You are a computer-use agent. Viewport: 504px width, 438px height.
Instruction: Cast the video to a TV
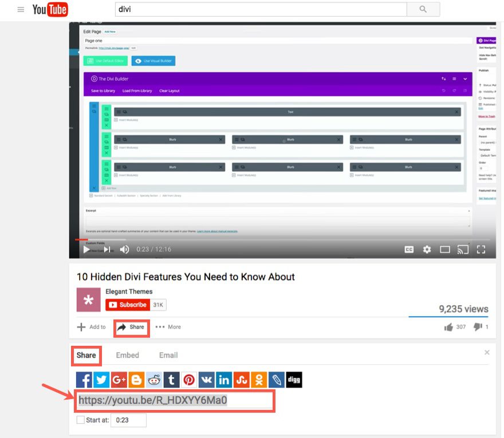click(x=464, y=250)
